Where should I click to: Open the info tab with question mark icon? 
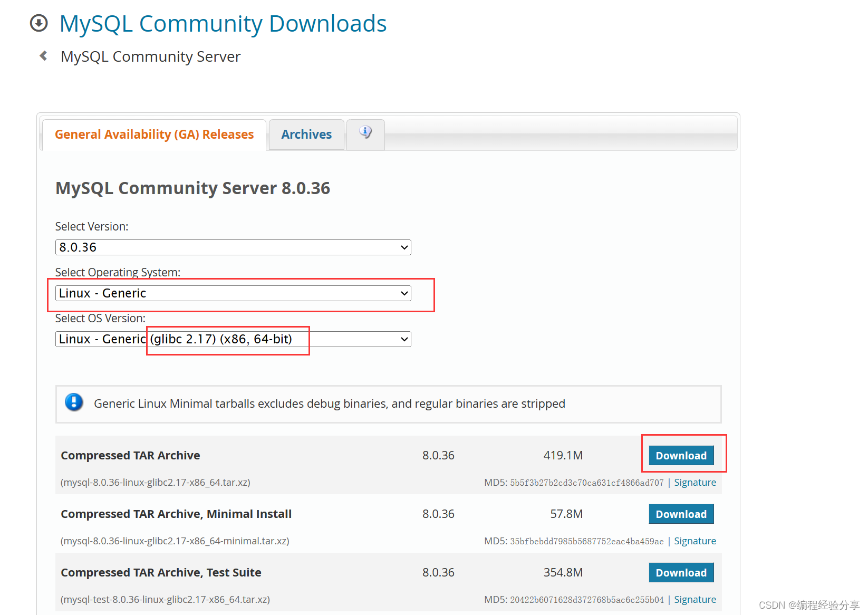coord(365,133)
